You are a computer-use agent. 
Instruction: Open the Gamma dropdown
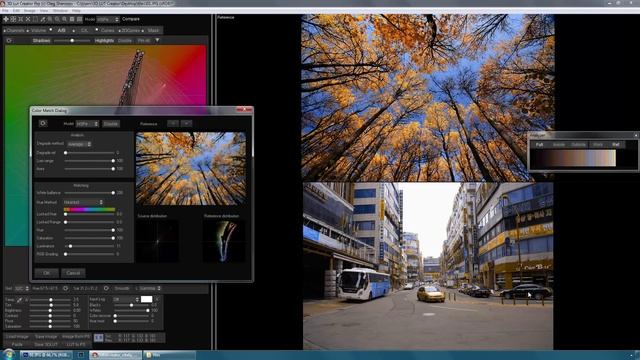pos(150,288)
